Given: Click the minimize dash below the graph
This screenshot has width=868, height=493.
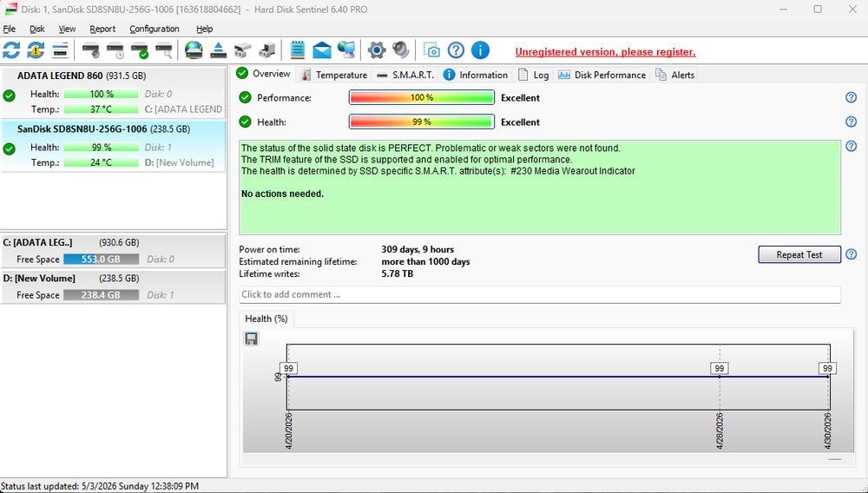Looking at the screenshot, I should tap(835, 459).
